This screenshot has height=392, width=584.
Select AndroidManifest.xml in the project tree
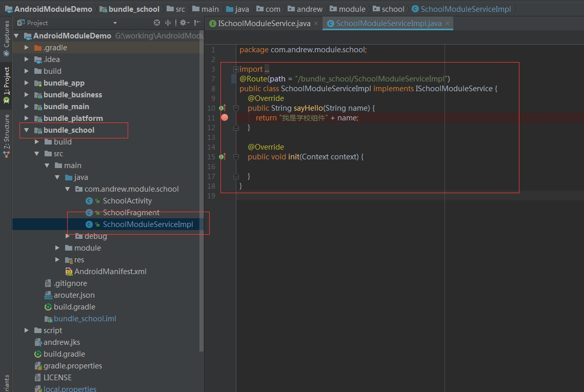click(110, 272)
